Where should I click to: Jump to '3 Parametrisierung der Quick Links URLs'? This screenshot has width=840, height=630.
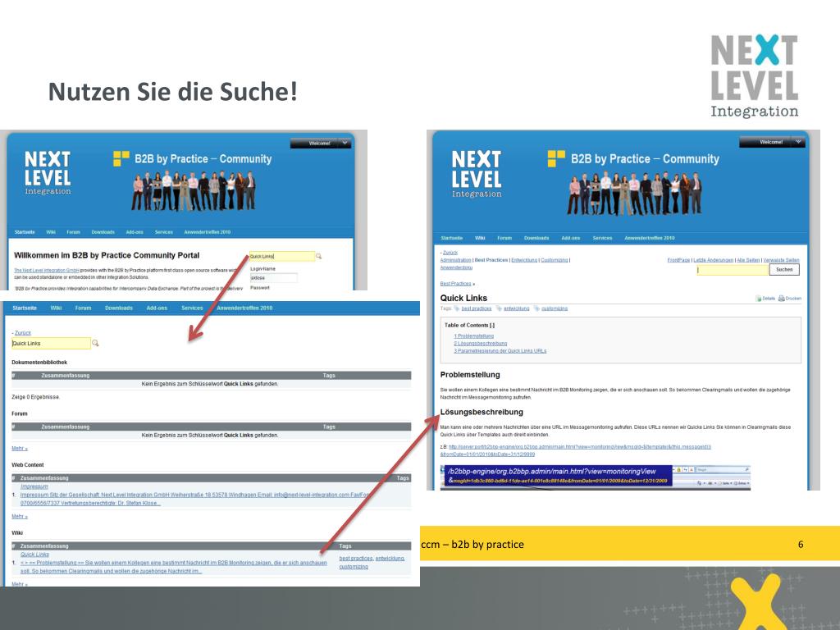pyautogui.click(x=500, y=351)
